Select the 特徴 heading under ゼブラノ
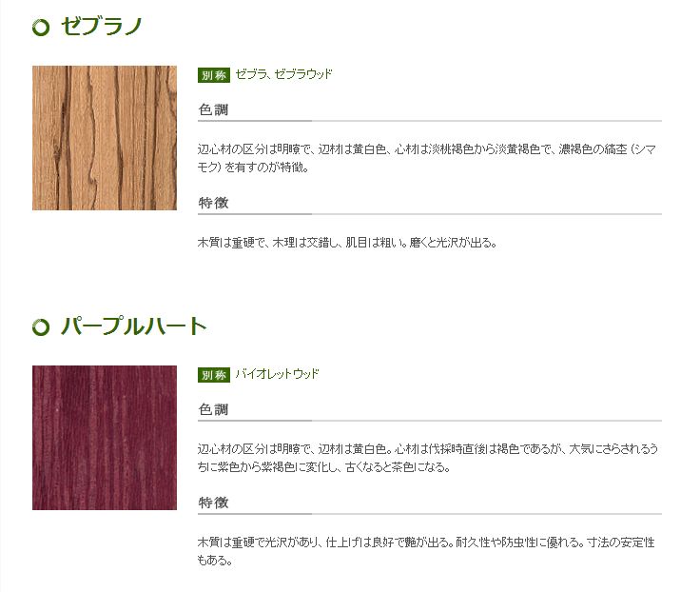The width and height of the screenshot is (700, 592). click(213, 203)
